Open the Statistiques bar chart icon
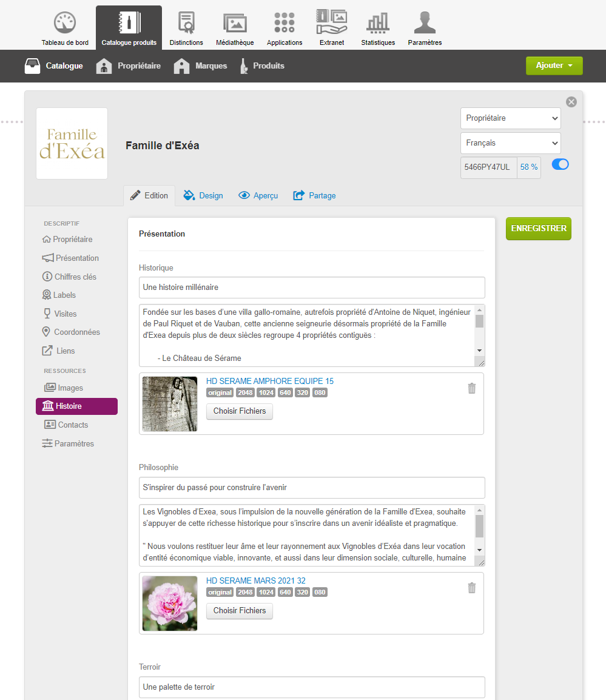 click(x=378, y=23)
